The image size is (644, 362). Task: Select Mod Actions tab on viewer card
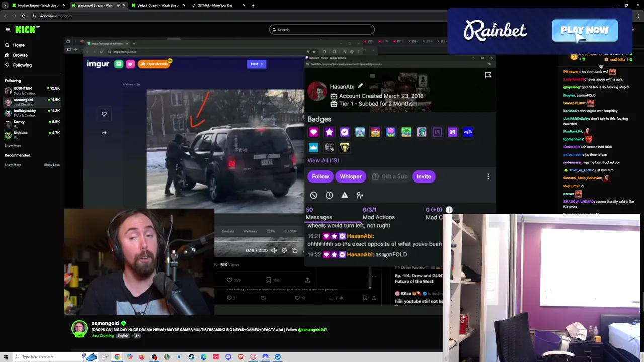coord(379,214)
